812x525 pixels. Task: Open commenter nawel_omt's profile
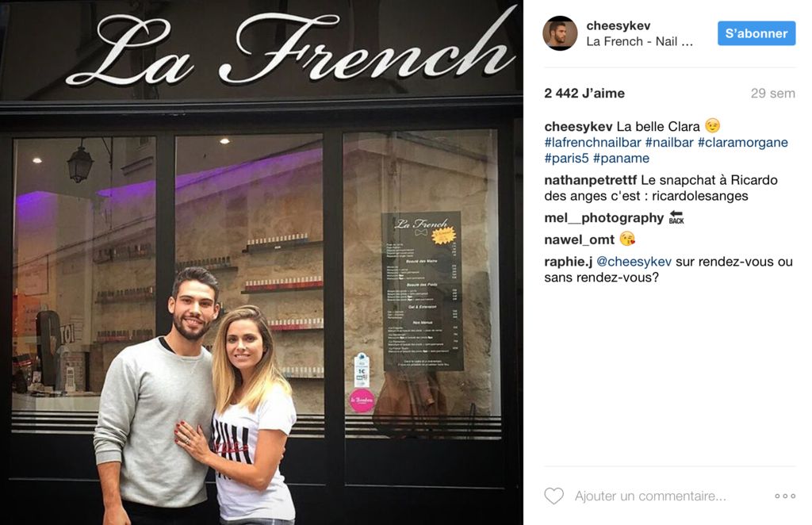(579, 240)
